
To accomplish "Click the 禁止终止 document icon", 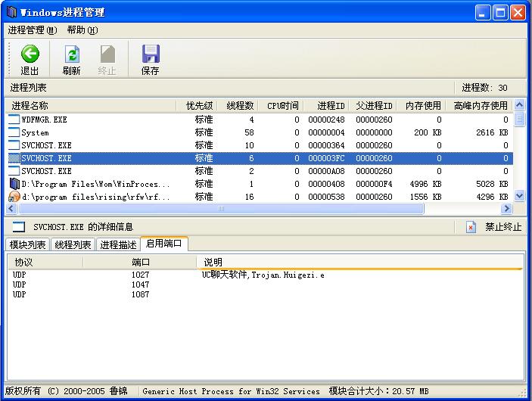I will click(x=471, y=227).
